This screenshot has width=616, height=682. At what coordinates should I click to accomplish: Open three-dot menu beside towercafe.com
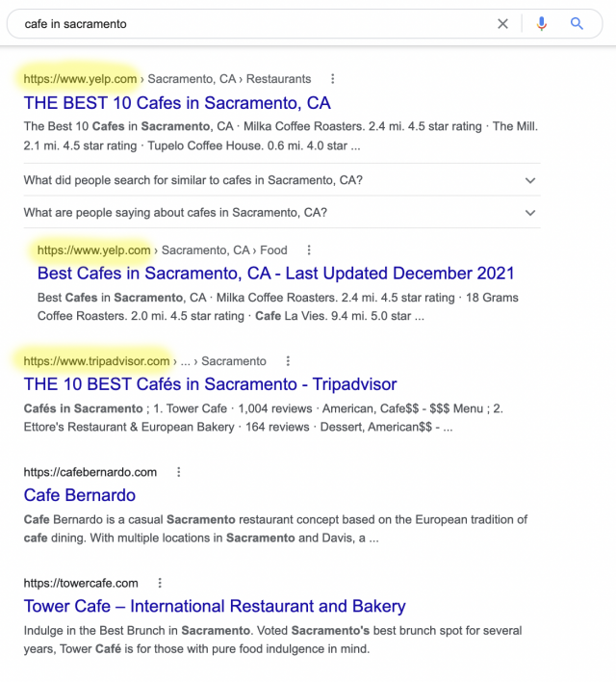(160, 583)
